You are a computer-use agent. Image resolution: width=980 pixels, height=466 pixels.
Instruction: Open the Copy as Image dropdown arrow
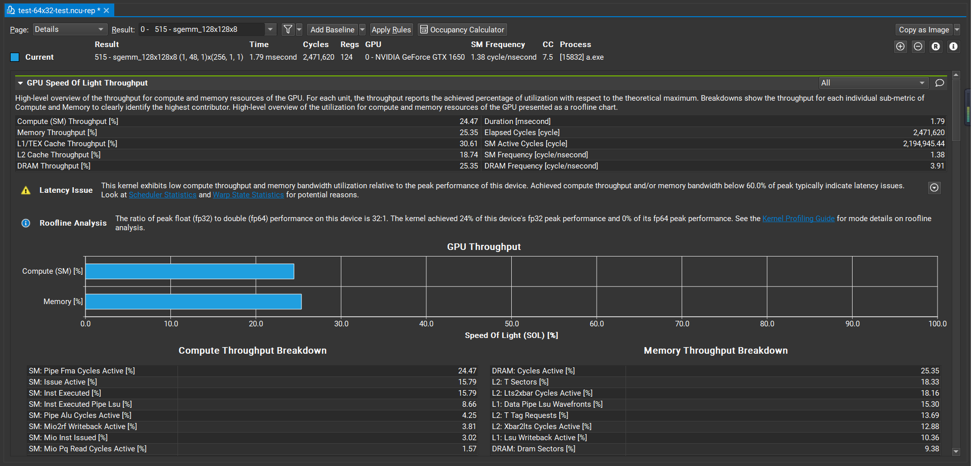point(957,29)
